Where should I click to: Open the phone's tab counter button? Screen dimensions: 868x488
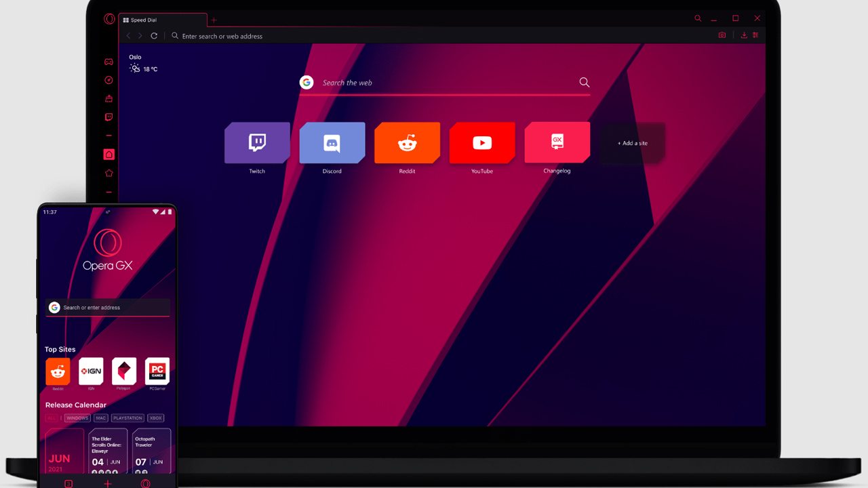68,483
